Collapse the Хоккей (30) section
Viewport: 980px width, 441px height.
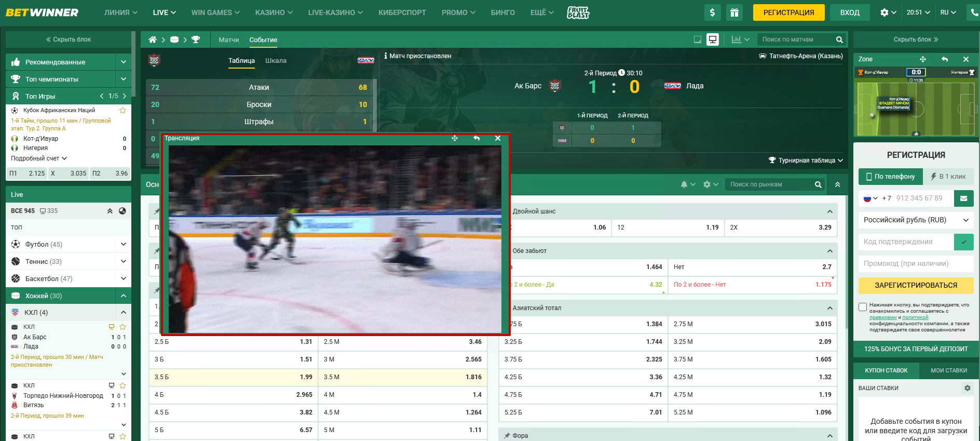point(124,296)
